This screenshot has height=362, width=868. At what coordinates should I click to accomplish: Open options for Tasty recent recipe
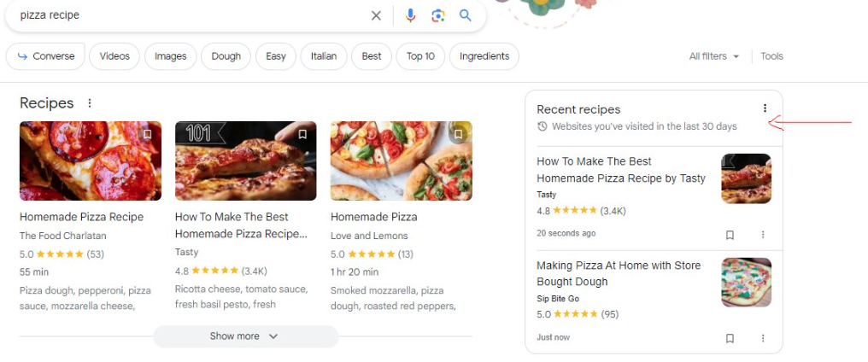pyautogui.click(x=763, y=235)
